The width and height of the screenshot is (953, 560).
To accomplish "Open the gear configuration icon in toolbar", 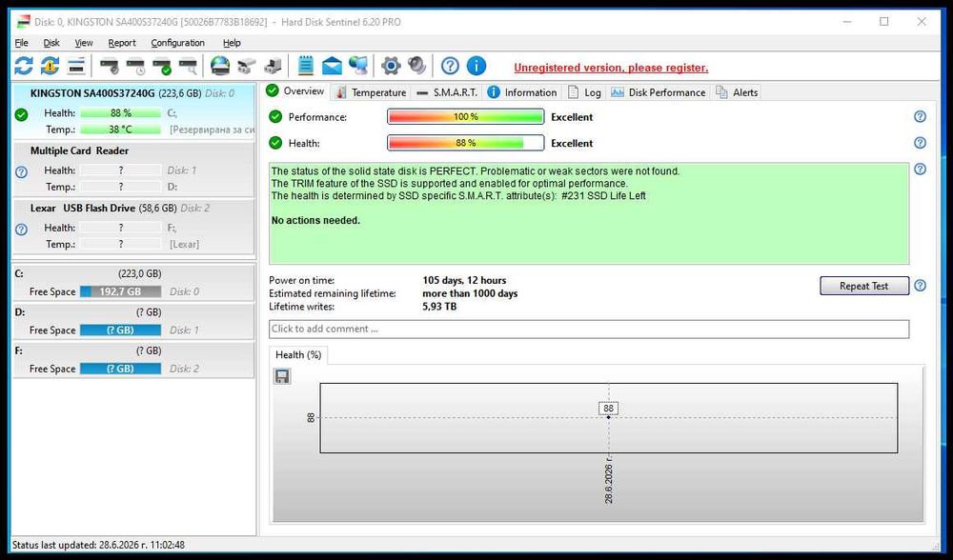I will [391, 66].
